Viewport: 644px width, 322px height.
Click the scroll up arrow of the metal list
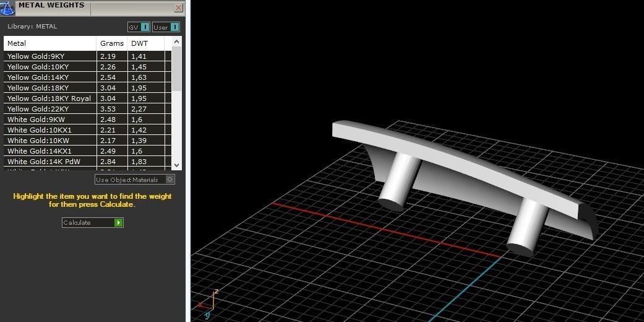[x=176, y=41]
